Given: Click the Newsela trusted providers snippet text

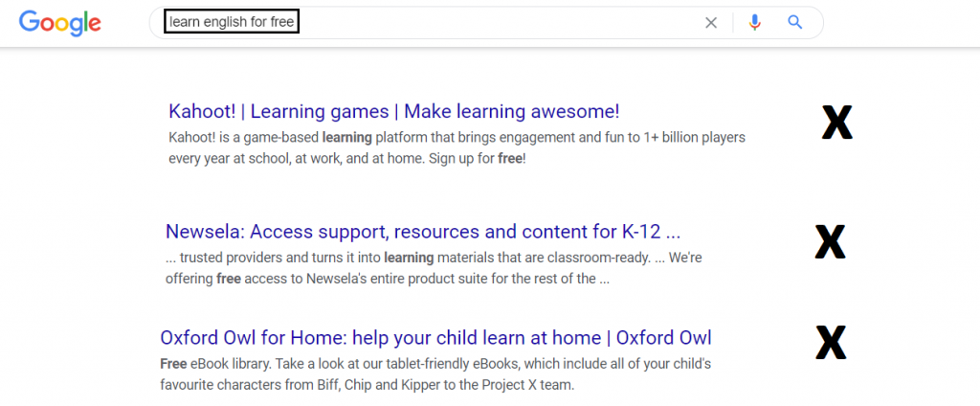Looking at the screenshot, I should click(x=438, y=268).
